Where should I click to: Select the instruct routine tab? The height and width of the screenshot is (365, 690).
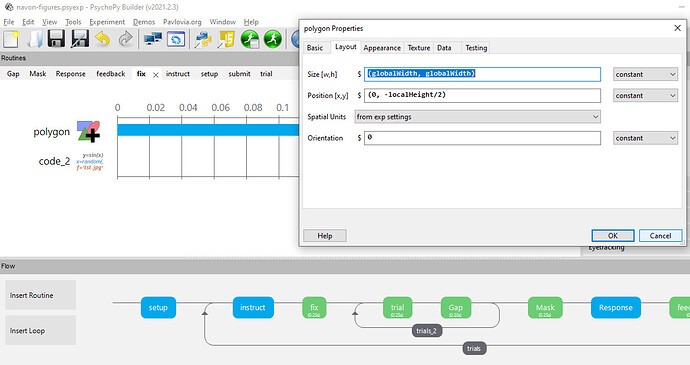(178, 74)
